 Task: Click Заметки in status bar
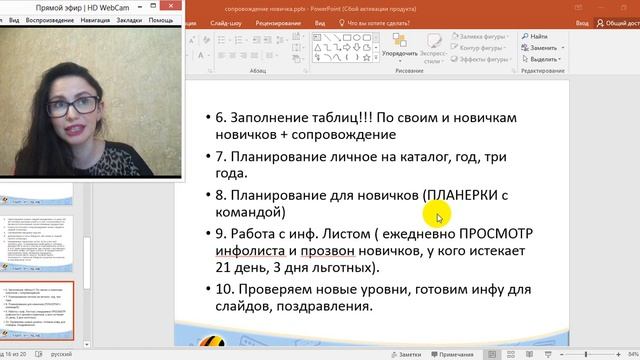tap(406, 354)
